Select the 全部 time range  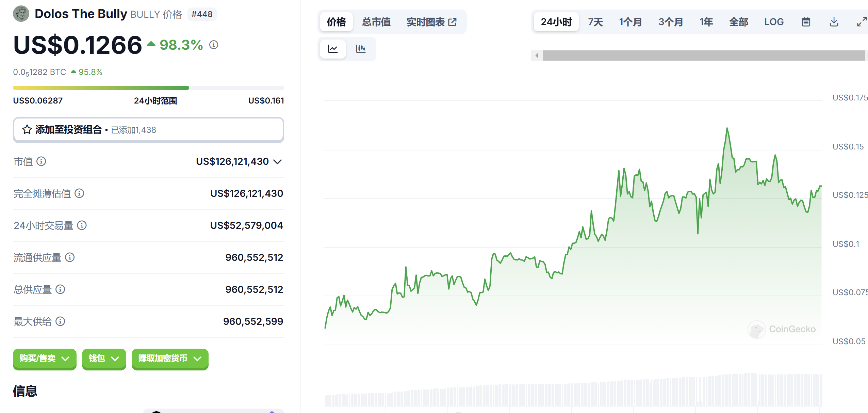click(738, 22)
